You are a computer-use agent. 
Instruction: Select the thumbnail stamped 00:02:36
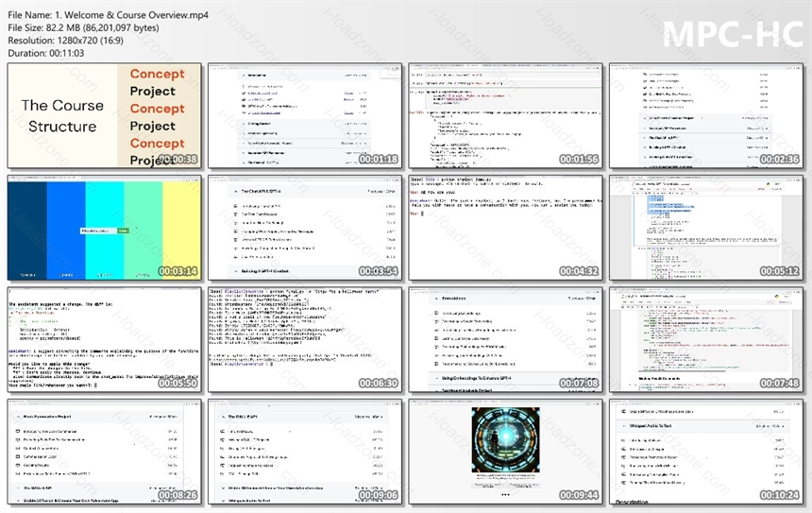point(706,115)
